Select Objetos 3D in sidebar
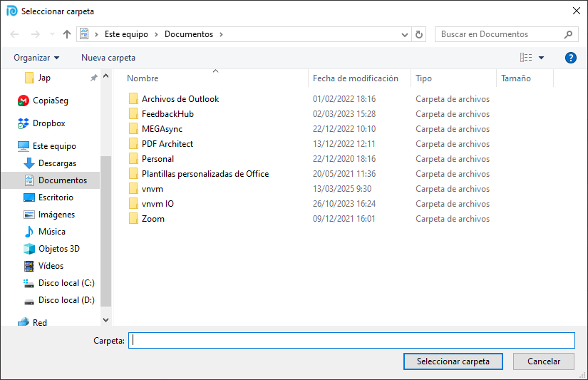The width and height of the screenshot is (588, 380). click(x=58, y=249)
